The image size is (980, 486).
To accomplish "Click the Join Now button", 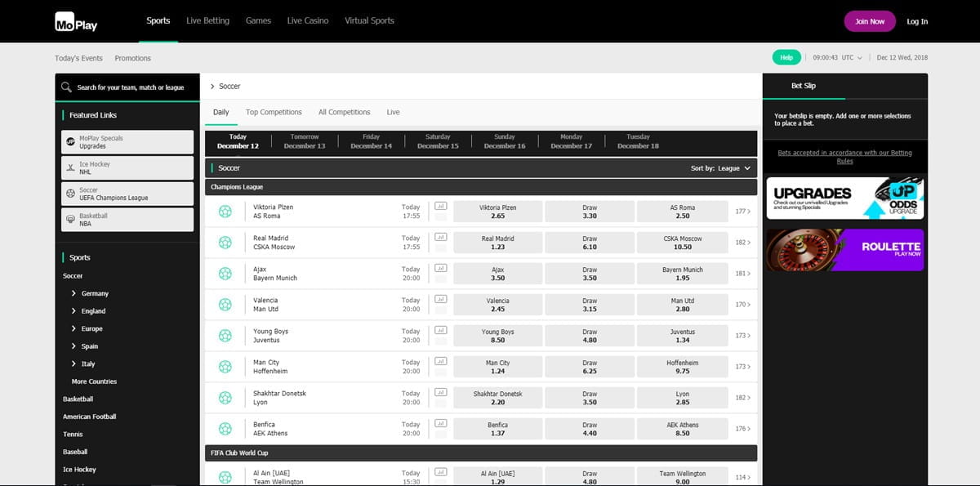I will coord(870,21).
